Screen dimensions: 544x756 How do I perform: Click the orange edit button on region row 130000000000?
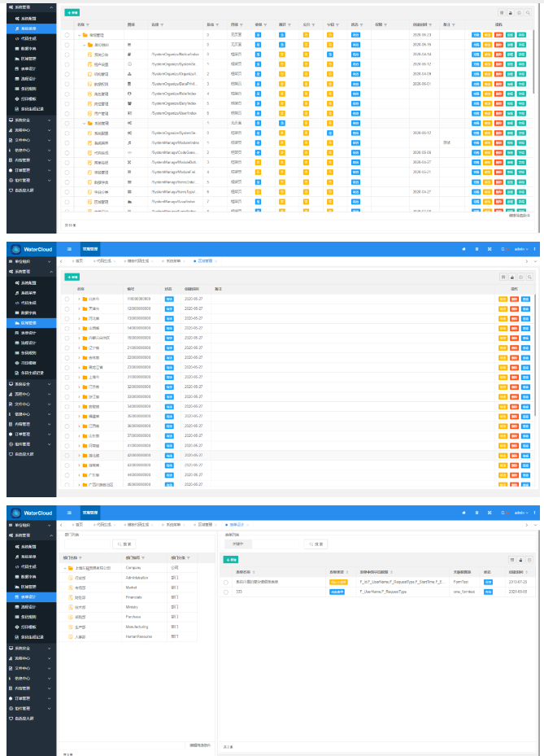point(503,319)
